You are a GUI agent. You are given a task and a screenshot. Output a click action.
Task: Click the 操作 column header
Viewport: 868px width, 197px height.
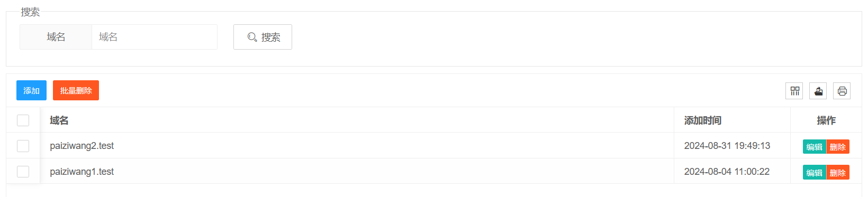pyautogui.click(x=826, y=120)
